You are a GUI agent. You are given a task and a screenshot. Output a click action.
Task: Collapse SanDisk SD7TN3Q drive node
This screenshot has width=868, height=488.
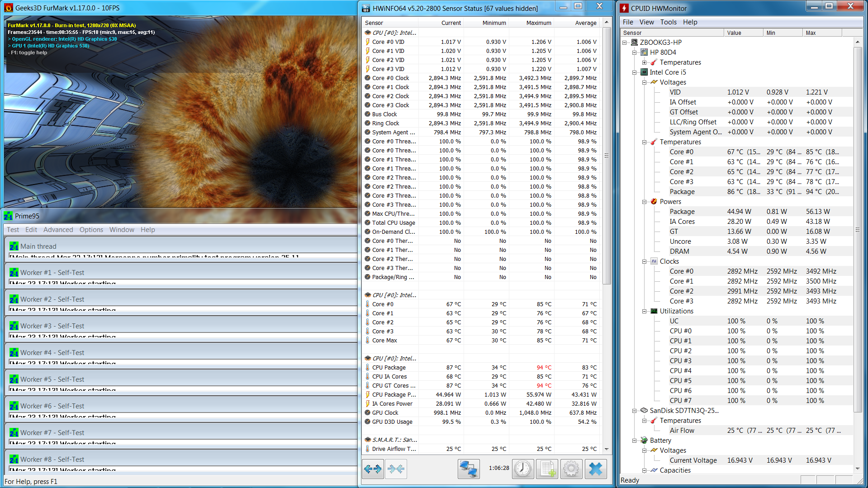[x=635, y=411]
